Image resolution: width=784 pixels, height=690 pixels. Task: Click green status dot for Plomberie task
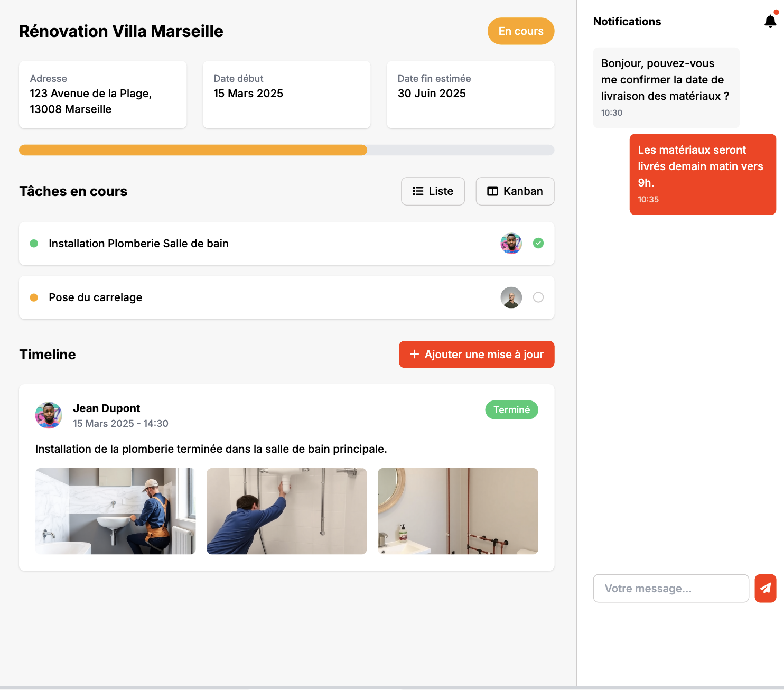click(34, 244)
